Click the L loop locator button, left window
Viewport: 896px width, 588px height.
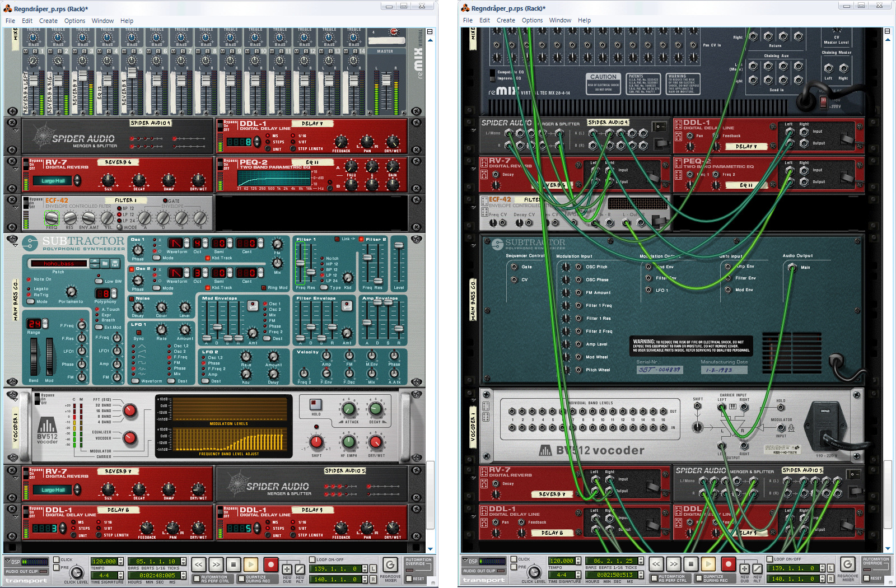point(372,568)
